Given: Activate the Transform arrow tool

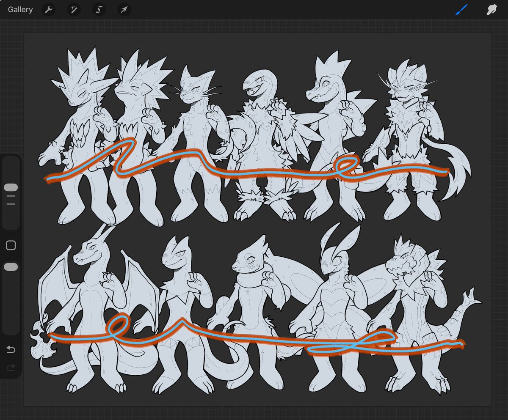Looking at the screenshot, I should pos(124,9).
